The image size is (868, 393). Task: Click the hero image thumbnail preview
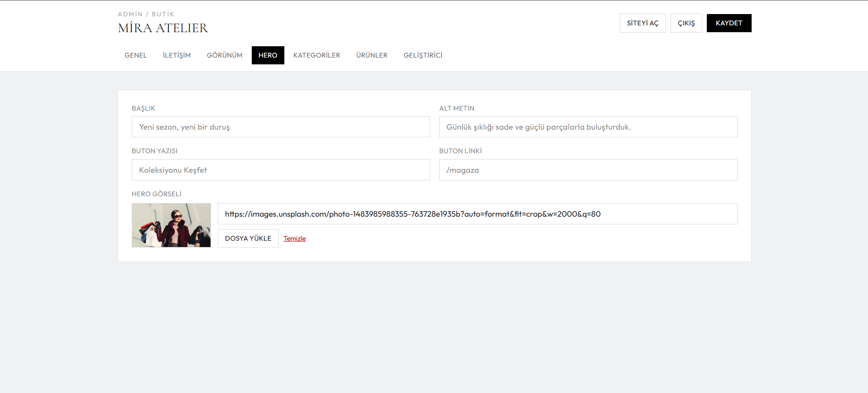pyautogui.click(x=171, y=225)
